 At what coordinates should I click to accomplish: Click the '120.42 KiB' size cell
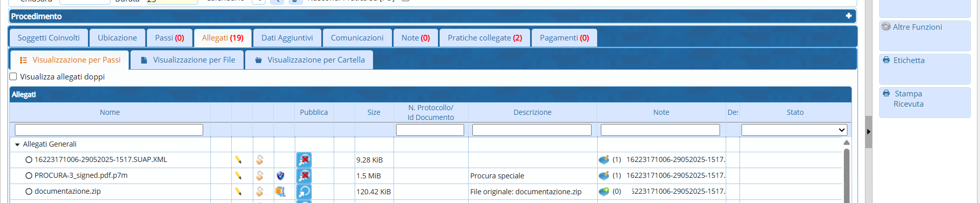coord(374,192)
